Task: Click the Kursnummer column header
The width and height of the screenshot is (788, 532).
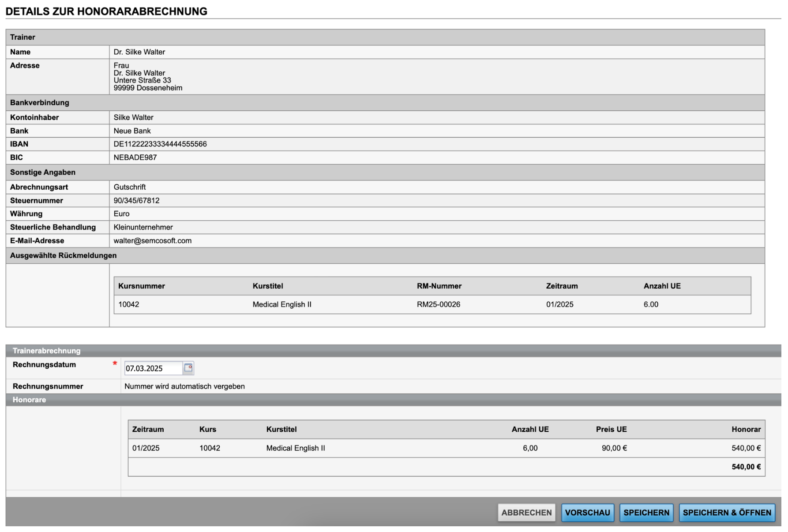Action: [141, 286]
